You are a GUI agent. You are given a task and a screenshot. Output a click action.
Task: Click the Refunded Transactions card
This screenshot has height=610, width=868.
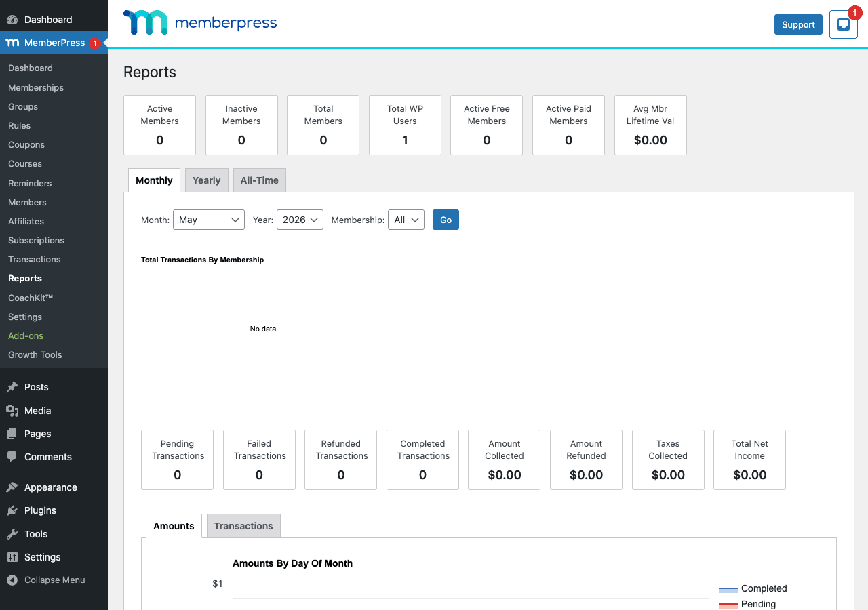point(340,460)
